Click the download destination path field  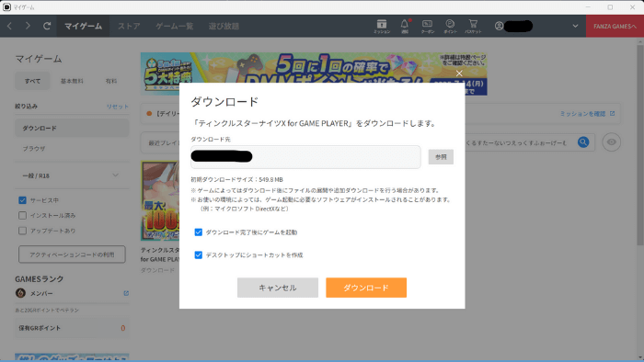coord(305,156)
